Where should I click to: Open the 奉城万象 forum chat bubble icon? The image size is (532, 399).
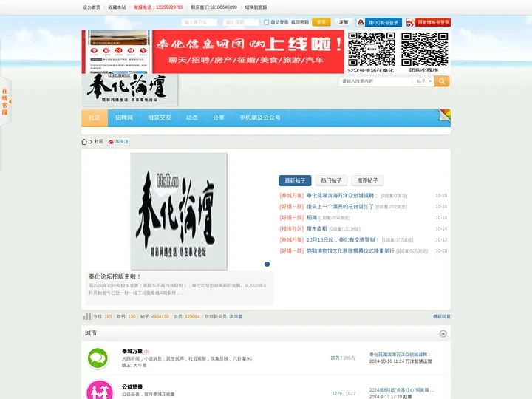[x=99, y=358]
